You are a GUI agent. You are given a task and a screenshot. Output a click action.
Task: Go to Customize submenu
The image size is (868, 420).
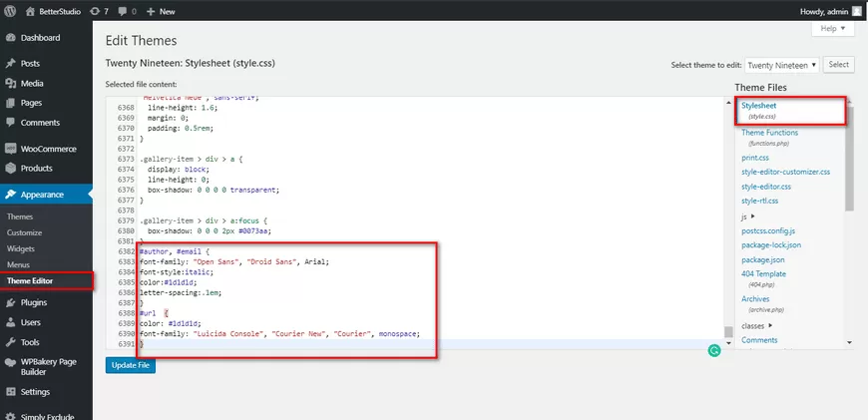click(24, 233)
